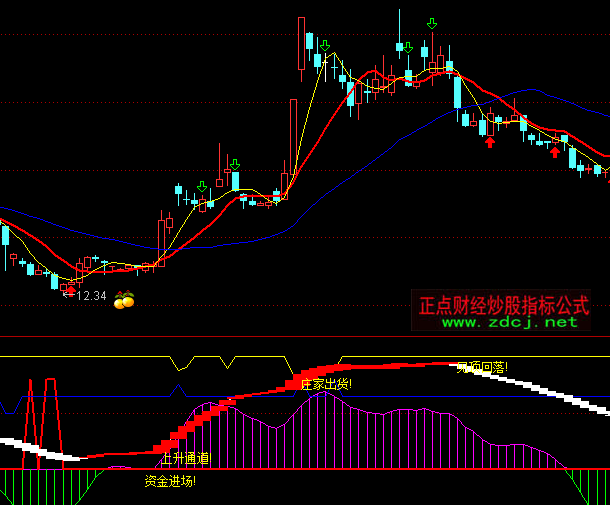
Task: Click the left red up arrow signal
Action: [489, 142]
